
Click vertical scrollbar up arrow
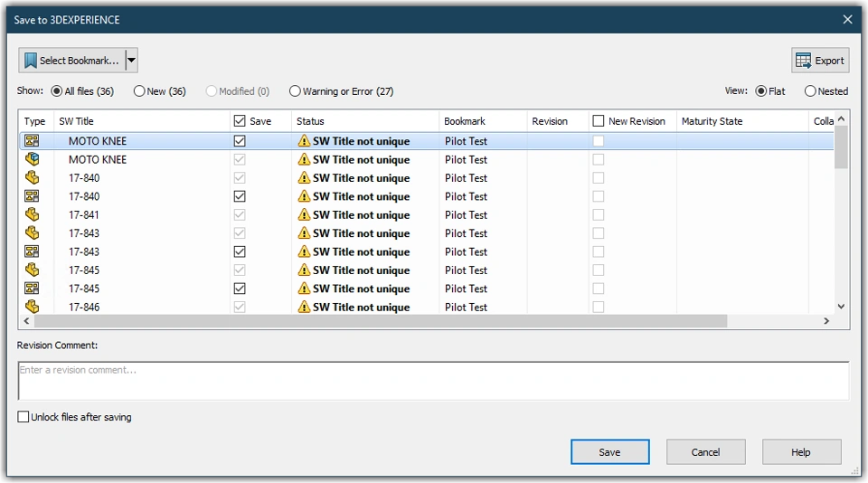842,118
